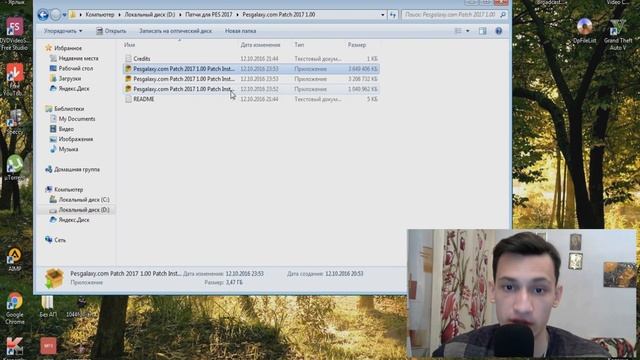Select the Pesgalaxy patch file sized 3 206 732 КБ

click(x=251, y=79)
